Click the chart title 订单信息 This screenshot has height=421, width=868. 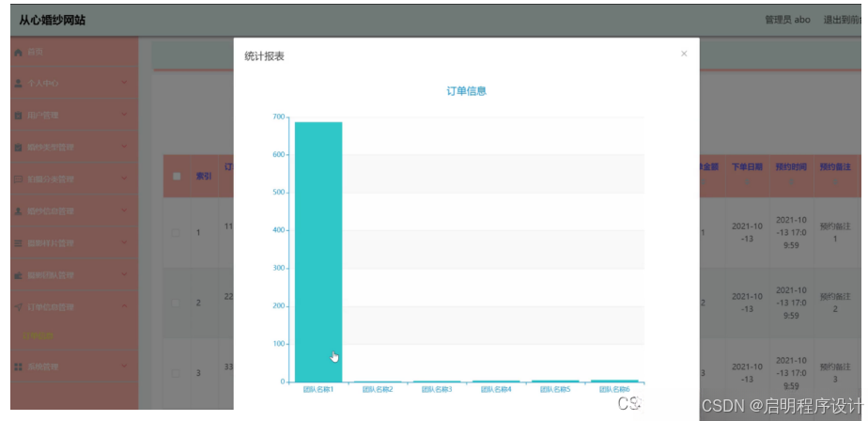point(467,91)
